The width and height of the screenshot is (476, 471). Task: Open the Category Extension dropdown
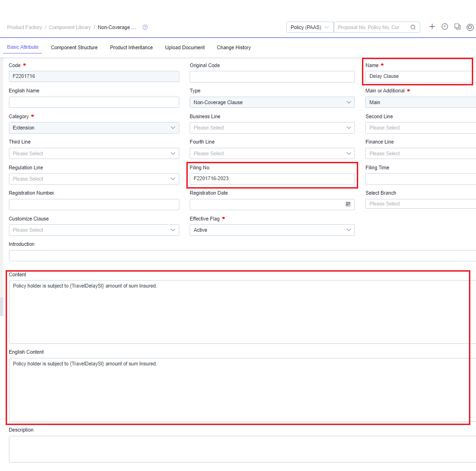94,128
